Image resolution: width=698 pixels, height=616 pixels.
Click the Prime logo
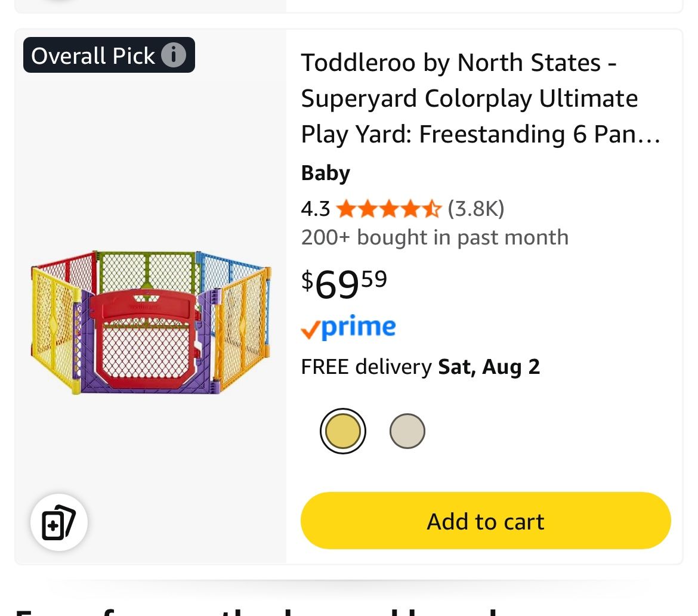(x=358, y=327)
